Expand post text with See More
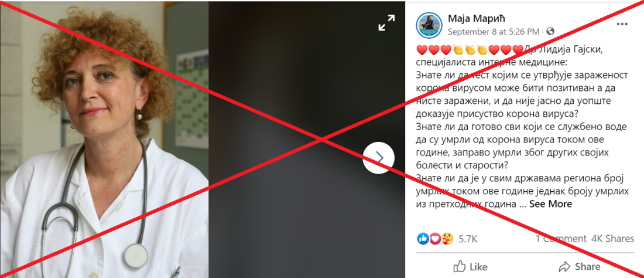This screenshot has width=644, height=278. (x=550, y=204)
